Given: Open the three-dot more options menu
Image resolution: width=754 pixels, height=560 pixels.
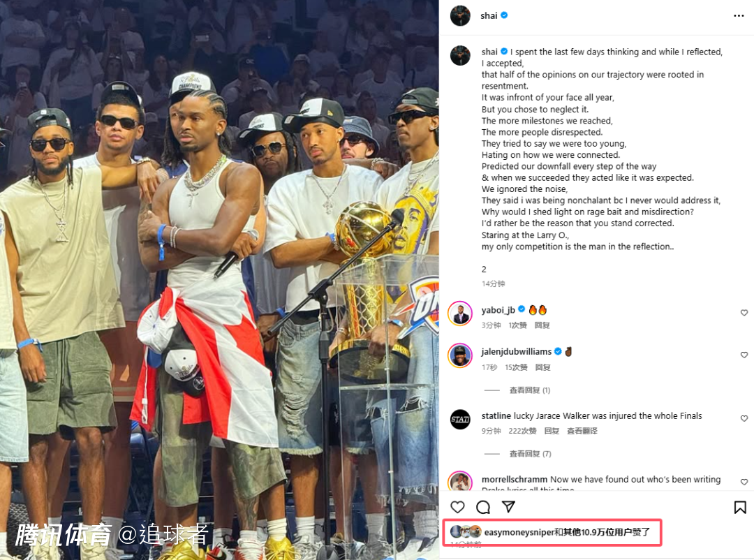Looking at the screenshot, I should pyautogui.click(x=739, y=16).
